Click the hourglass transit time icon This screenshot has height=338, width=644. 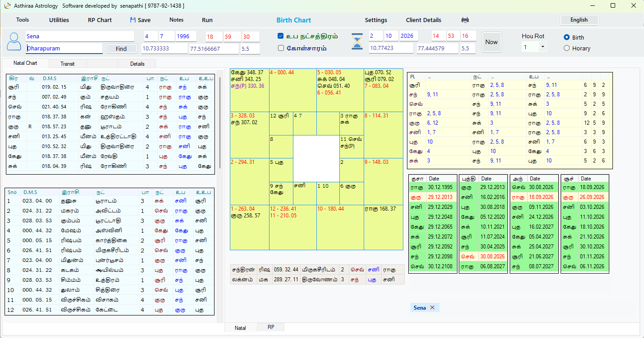click(x=357, y=42)
